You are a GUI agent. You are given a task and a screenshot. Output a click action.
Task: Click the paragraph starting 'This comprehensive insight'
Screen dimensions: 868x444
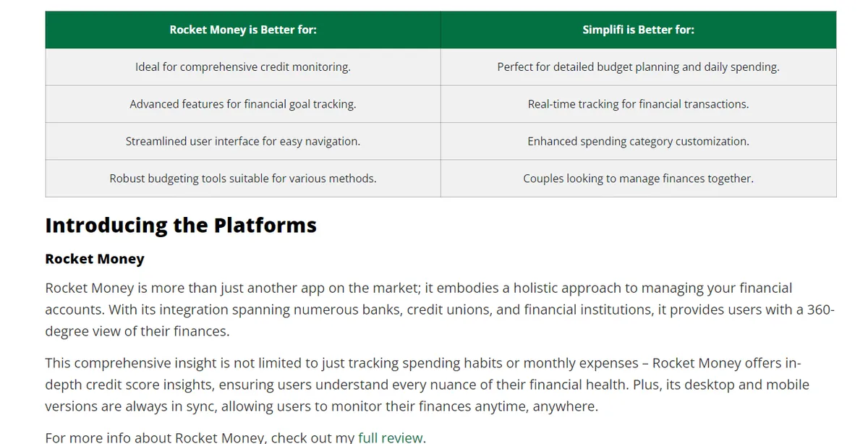pyautogui.click(x=427, y=385)
